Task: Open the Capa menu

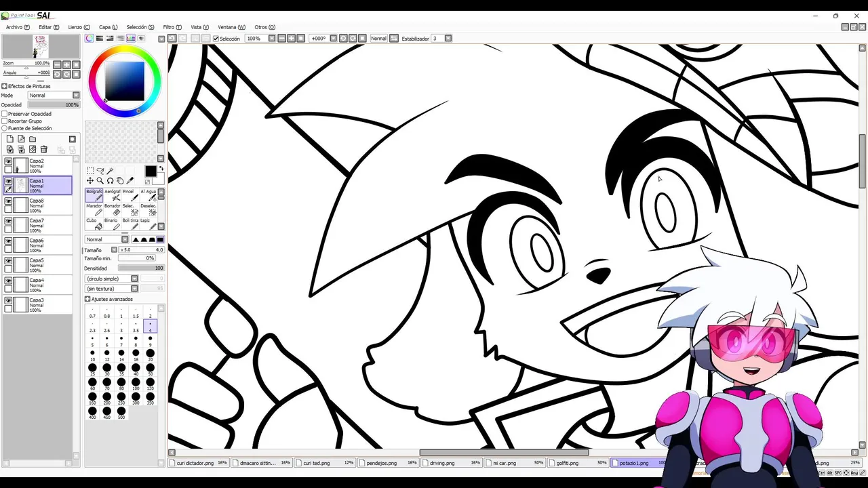Action: (x=108, y=27)
